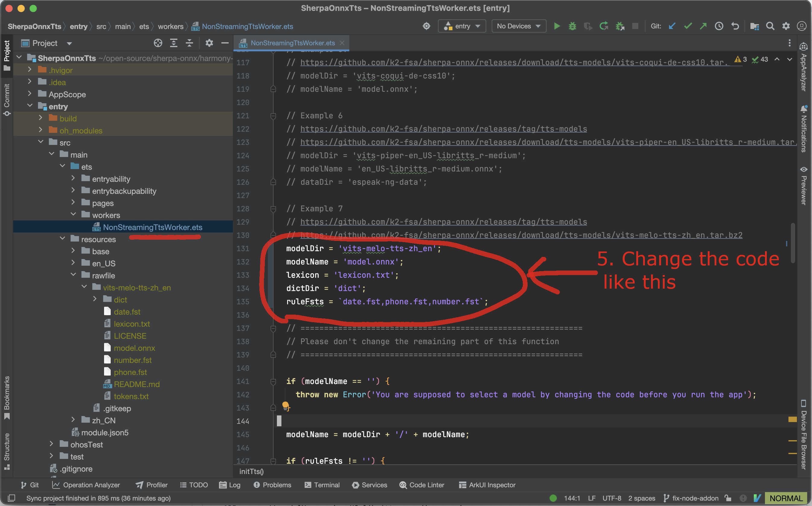Viewport: 812px width, 506px height.
Task: Select opened file crosshair in Project panel
Action: [x=158, y=43]
